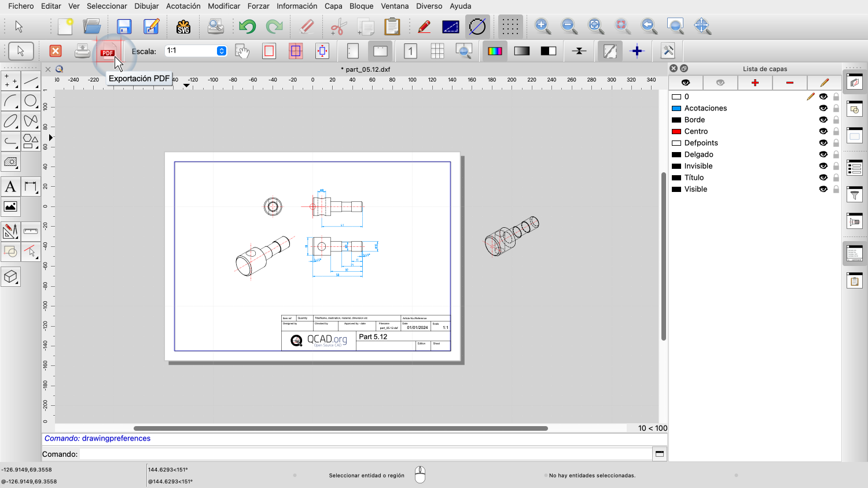Open the Escala scale dropdown

pos(222,51)
